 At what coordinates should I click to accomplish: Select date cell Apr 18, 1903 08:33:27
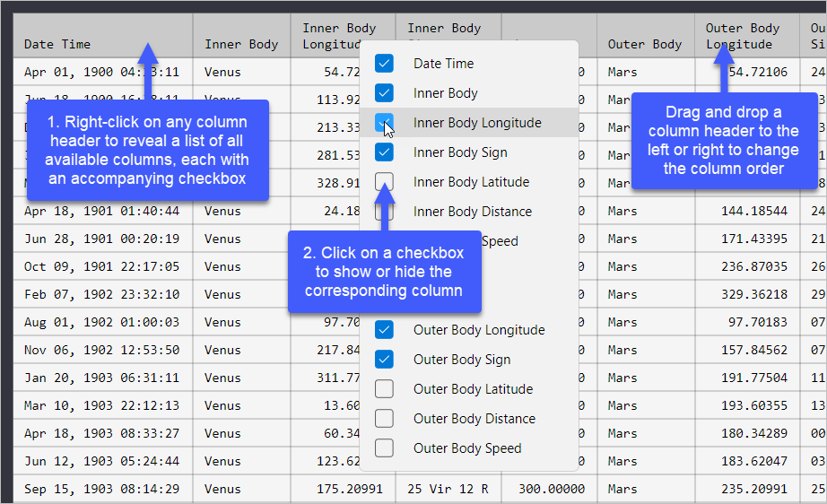click(101, 433)
